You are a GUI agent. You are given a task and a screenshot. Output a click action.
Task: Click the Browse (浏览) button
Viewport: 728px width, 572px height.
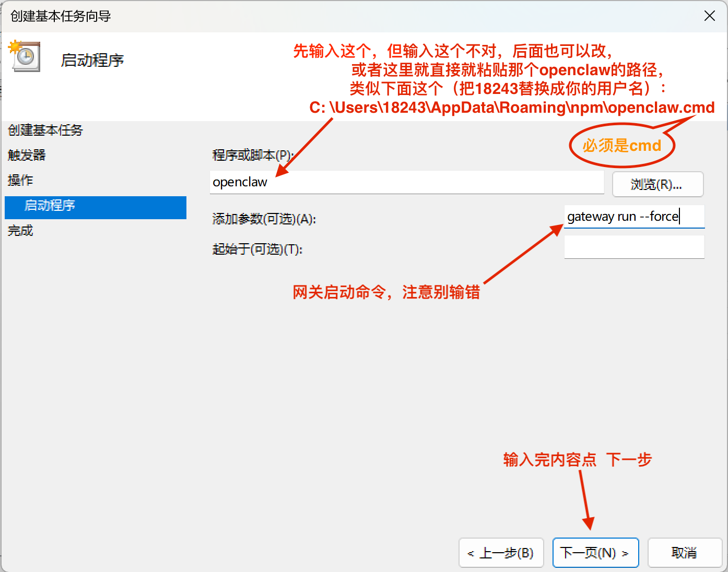tap(657, 184)
